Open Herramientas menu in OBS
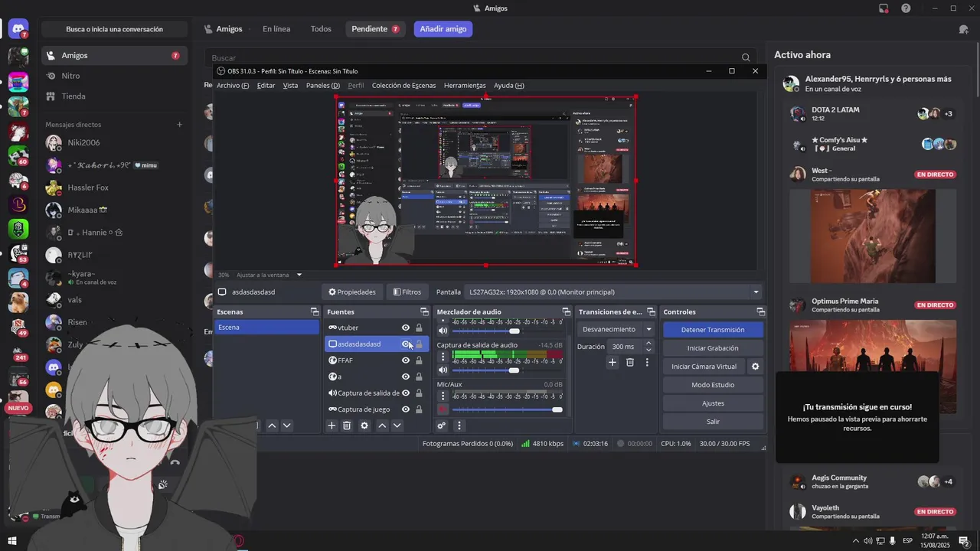 pos(465,86)
